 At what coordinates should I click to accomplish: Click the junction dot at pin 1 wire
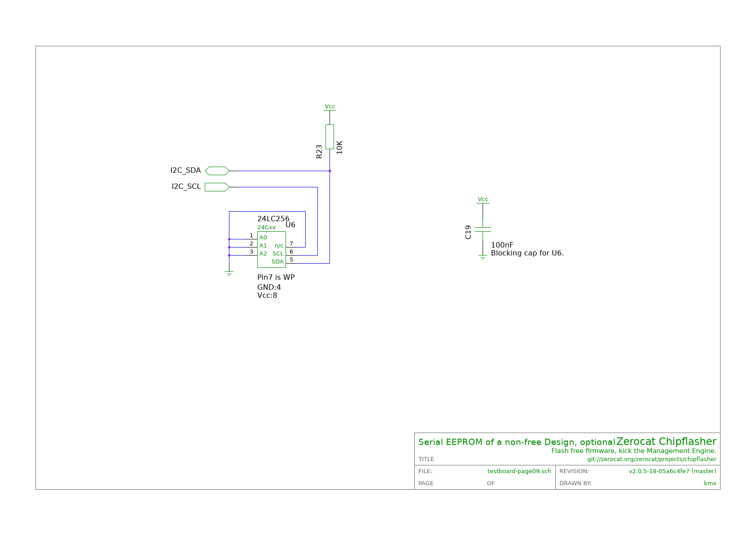point(229,239)
